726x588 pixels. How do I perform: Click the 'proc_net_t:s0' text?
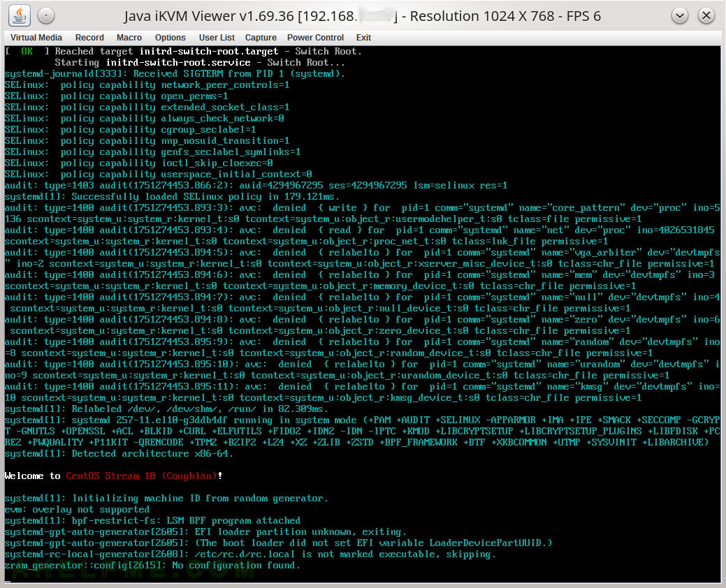409,241
